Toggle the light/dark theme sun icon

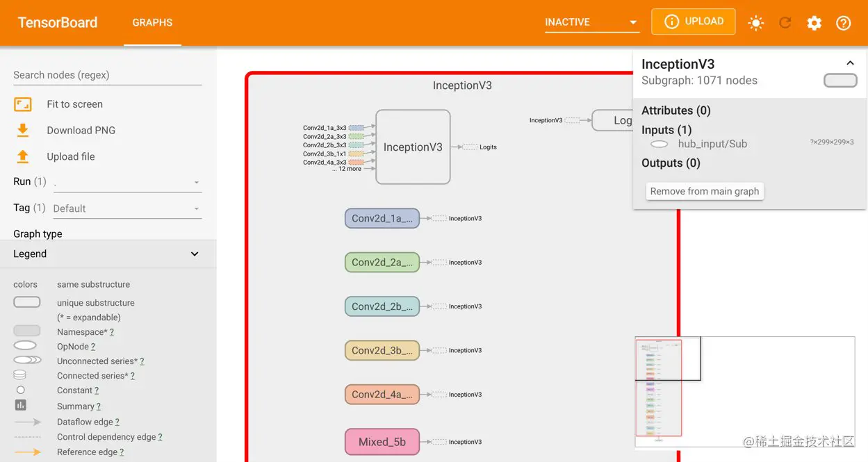(756, 23)
